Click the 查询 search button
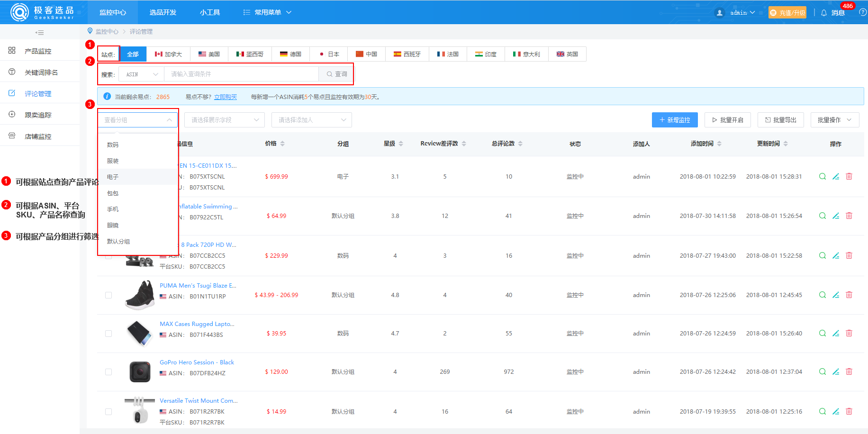The image size is (868, 434). pyautogui.click(x=336, y=74)
